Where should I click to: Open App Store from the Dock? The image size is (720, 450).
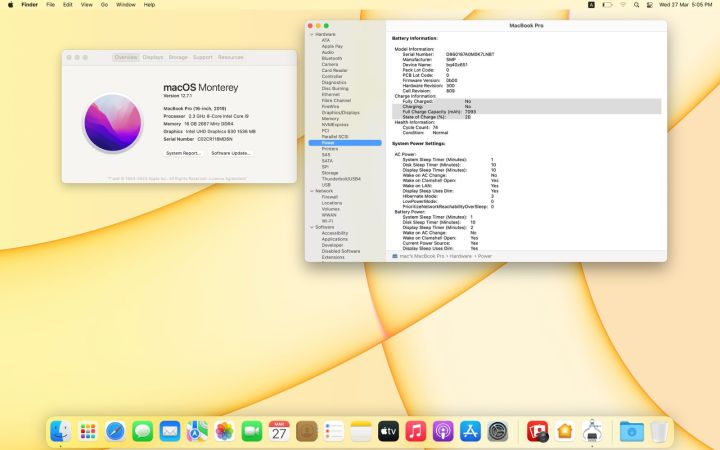pyautogui.click(x=470, y=431)
